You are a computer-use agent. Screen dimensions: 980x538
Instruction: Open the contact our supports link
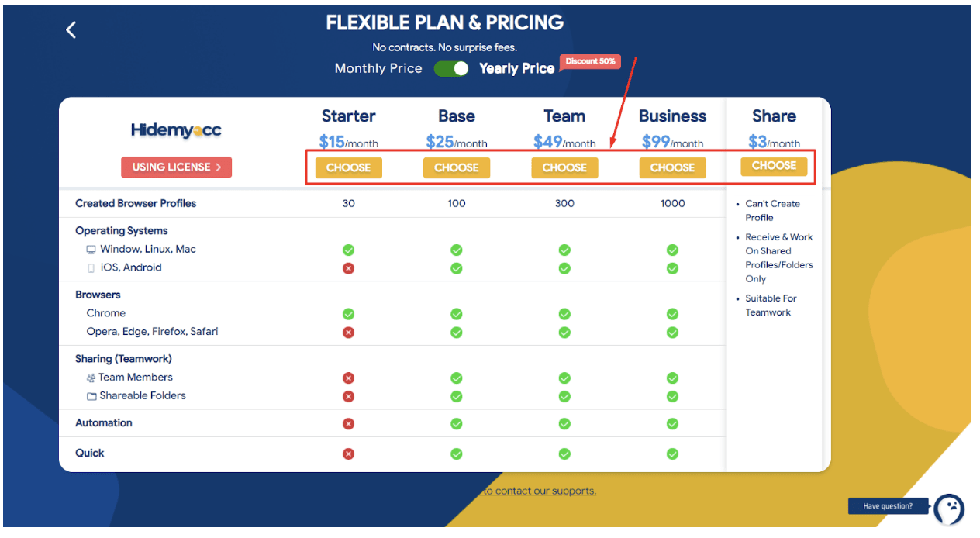(538, 491)
